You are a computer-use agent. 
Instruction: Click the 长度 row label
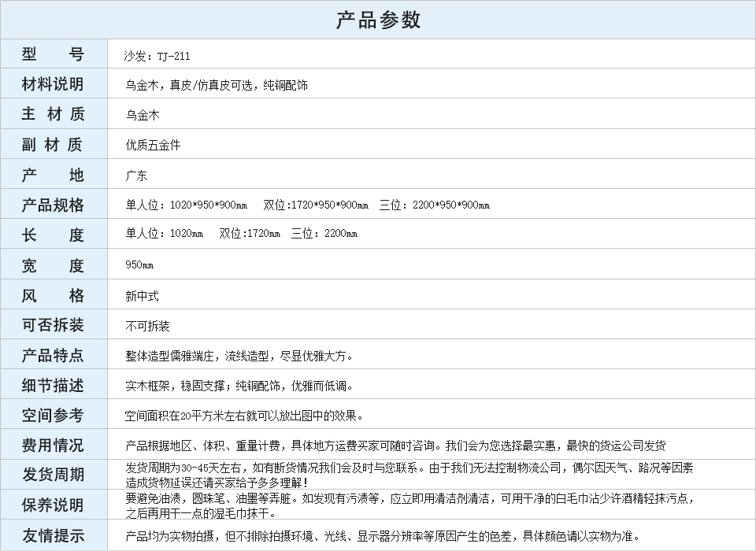53,235
